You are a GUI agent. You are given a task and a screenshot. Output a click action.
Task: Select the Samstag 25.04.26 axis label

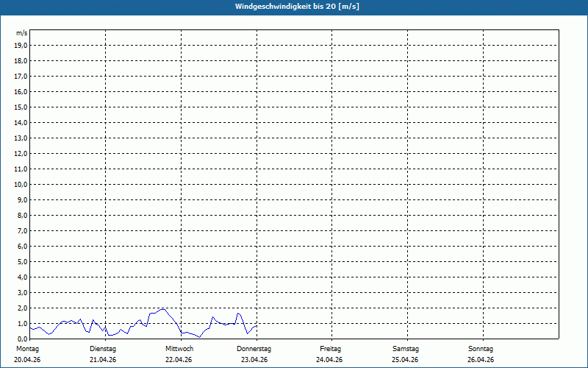pos(405,354)
